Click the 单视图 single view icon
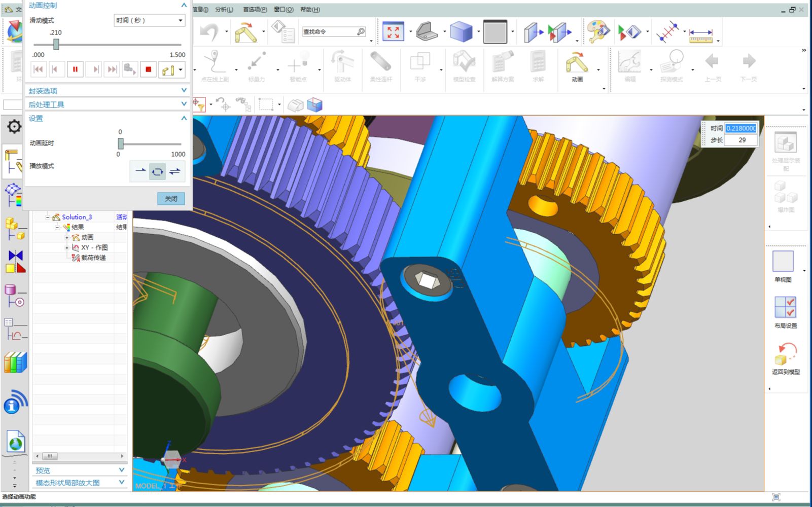The width and height of the screenshot is (812, 507). pos(783,262)
